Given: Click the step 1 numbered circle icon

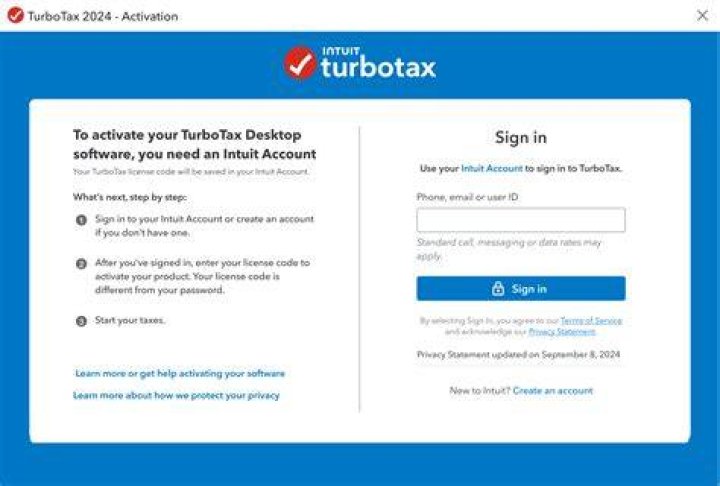Looking at the screenshot, I should pyautogui.click(x=81, y=220).
